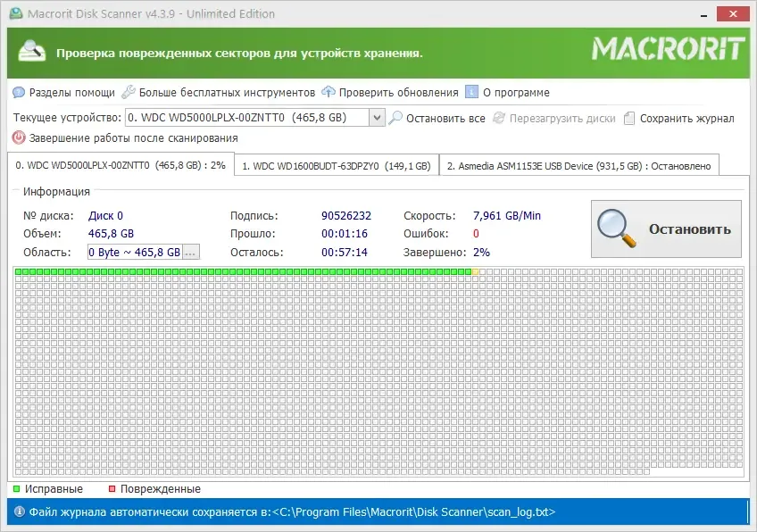757x532 pixels.
Task: Switch to Asmedia ASM1153E USB Device tab
Action: (x=578, y=166)
